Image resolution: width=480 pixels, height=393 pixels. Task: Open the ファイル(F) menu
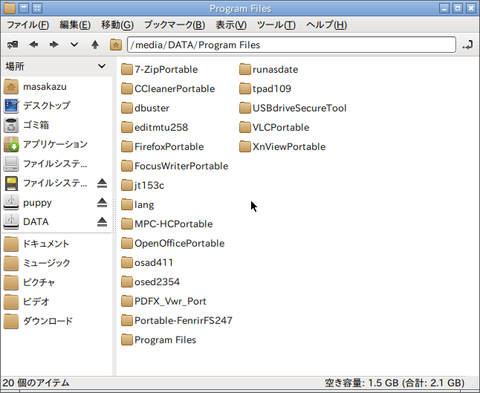click(28, 25)
